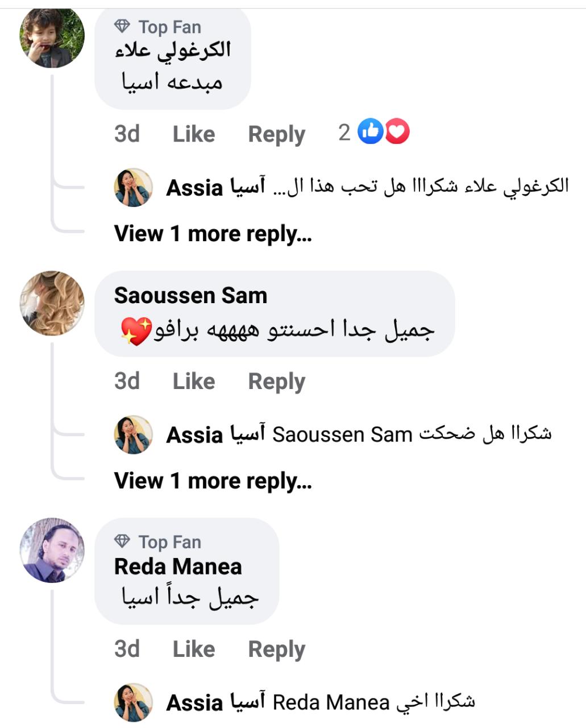586x728 pixels.
Task: Reply to Reda Manea's comment
Action: [276, 649]
